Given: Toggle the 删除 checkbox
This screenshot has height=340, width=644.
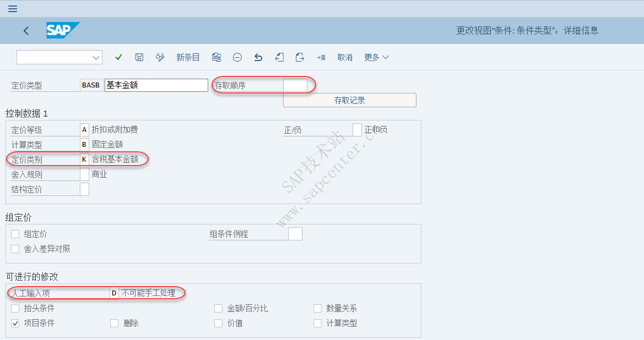Looking at the screenshot, I should click(x=115, y=323).
